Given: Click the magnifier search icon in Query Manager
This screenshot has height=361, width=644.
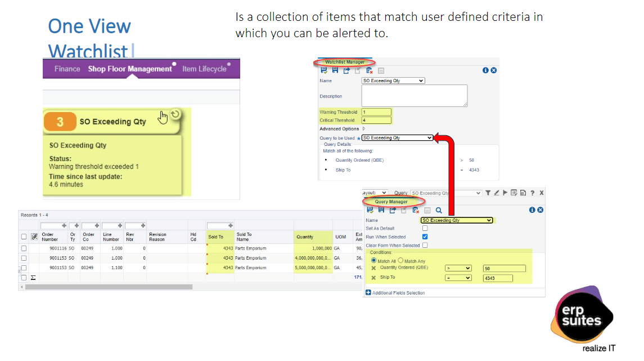Looking at the screenshot, I should [x=439, y=210].
